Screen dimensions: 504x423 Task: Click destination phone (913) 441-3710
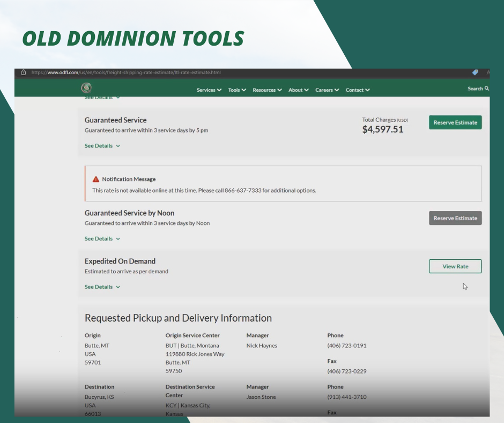point(347,397)
